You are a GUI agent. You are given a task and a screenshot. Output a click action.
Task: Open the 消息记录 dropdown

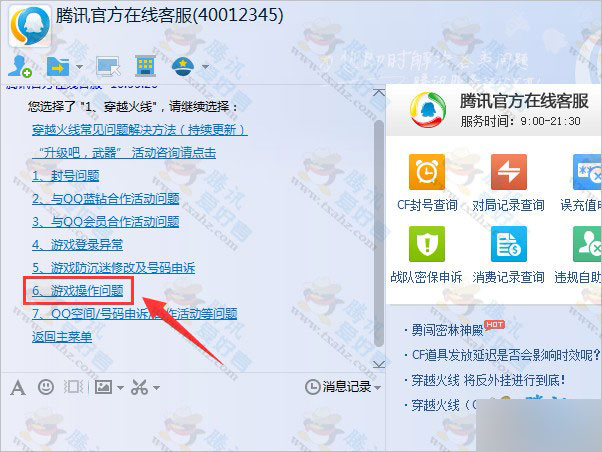343,387
